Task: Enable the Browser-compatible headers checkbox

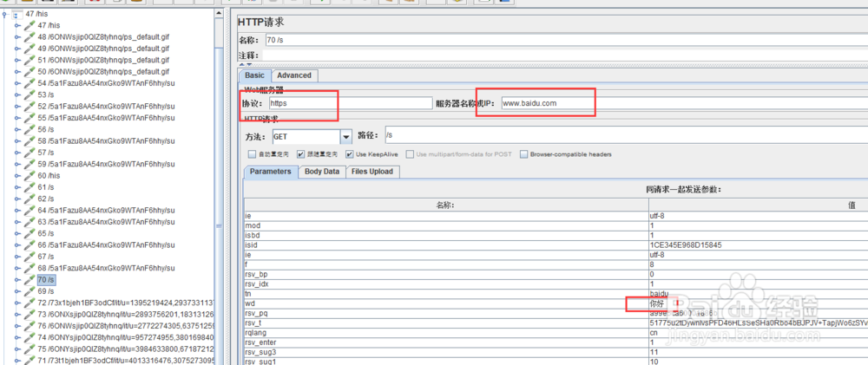Action: (x=523, y=154)
